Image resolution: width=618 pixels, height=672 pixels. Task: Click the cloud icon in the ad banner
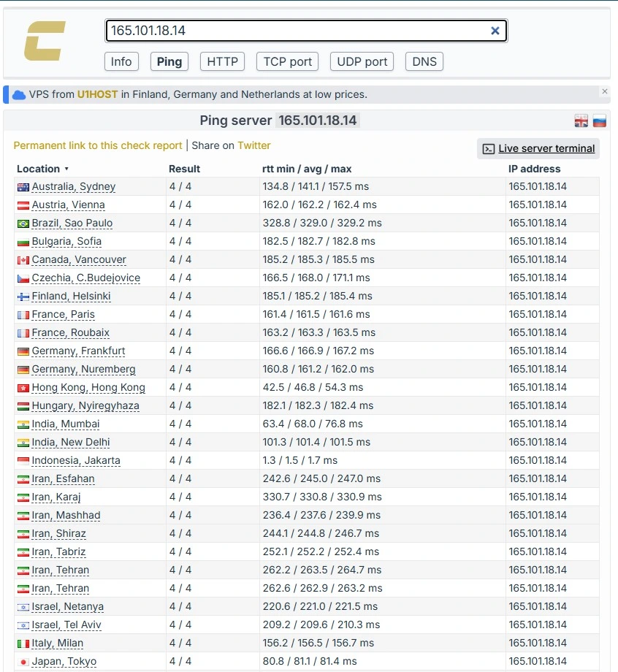[19, 95]
